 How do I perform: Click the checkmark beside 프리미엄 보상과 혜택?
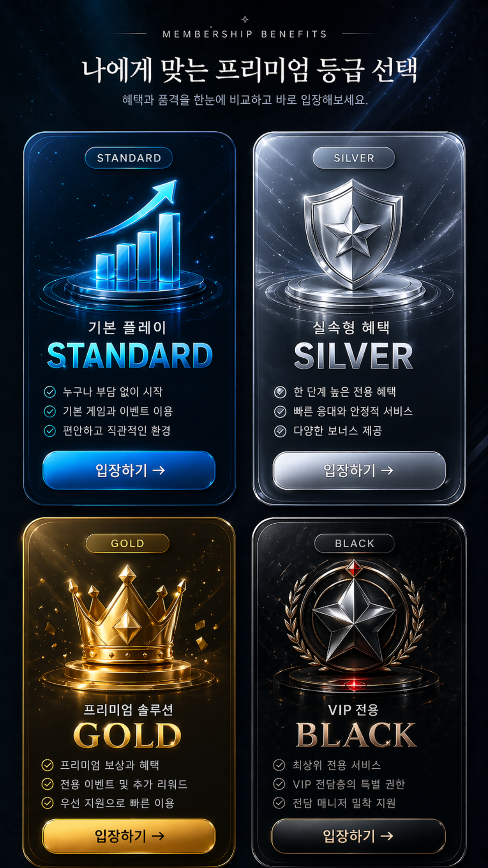[47, 765]
